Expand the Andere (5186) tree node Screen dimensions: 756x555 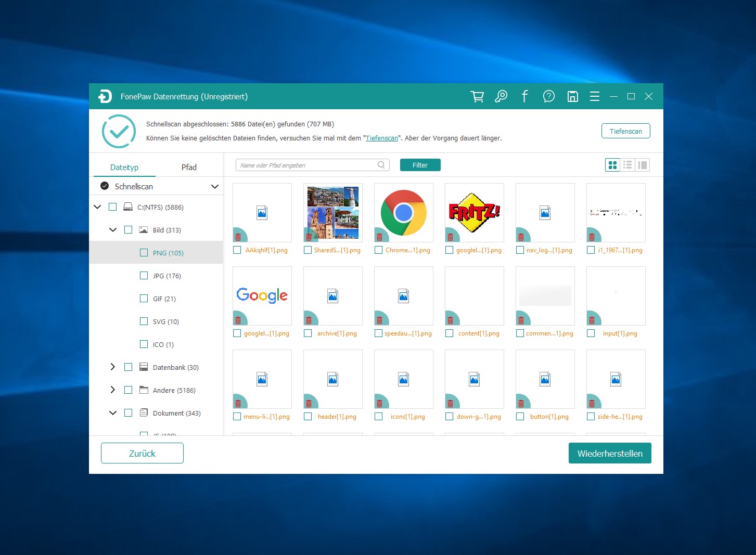(113, 390)
